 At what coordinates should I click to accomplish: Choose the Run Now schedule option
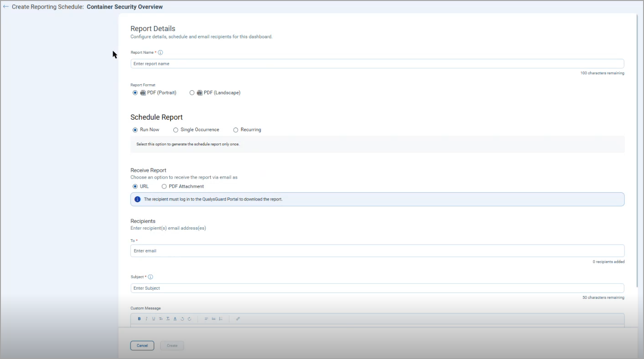click(135, 130)
